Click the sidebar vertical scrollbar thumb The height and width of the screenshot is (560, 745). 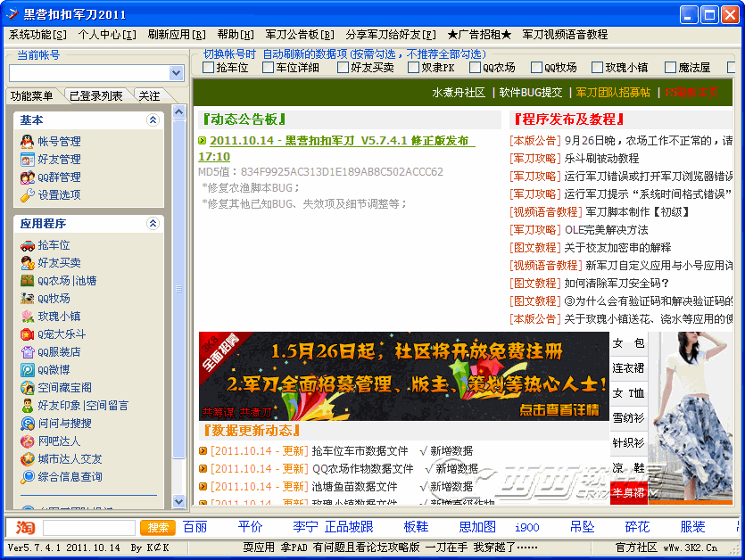point(178,288)
